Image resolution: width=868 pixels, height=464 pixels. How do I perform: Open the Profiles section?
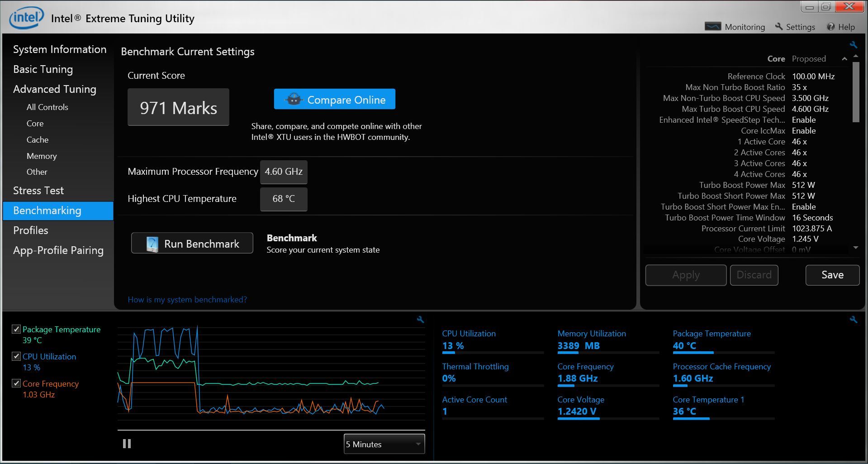(x=30, y=230)
